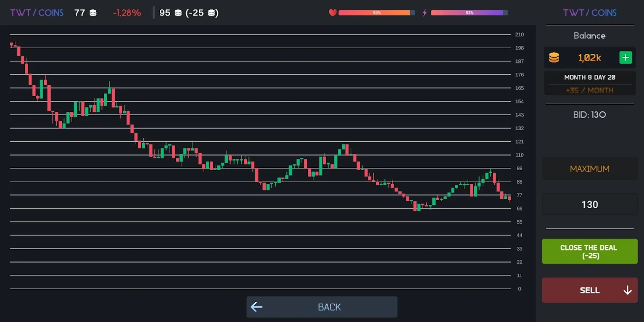Click the back arrow icon
The width and height of the screenshot is (644, 322).
coord(256,307)
